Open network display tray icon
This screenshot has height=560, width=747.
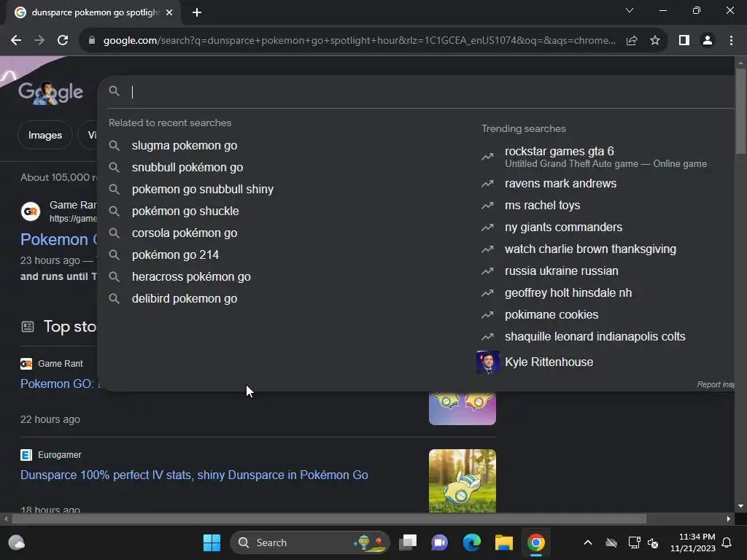pos(634,542)
